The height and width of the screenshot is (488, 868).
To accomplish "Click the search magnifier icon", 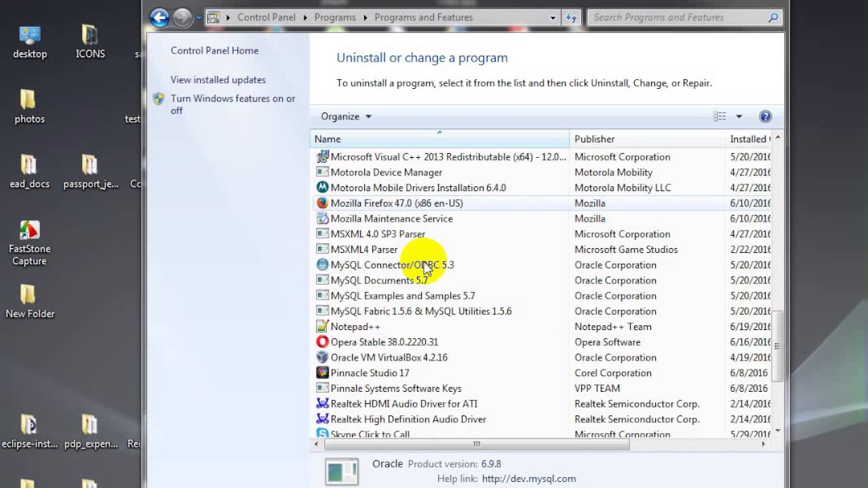I will 773,18.
